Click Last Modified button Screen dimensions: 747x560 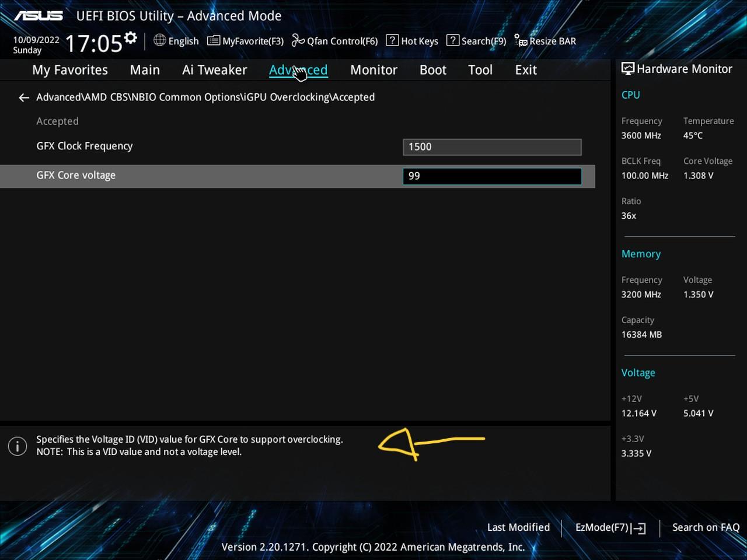(x=518, y=527)
